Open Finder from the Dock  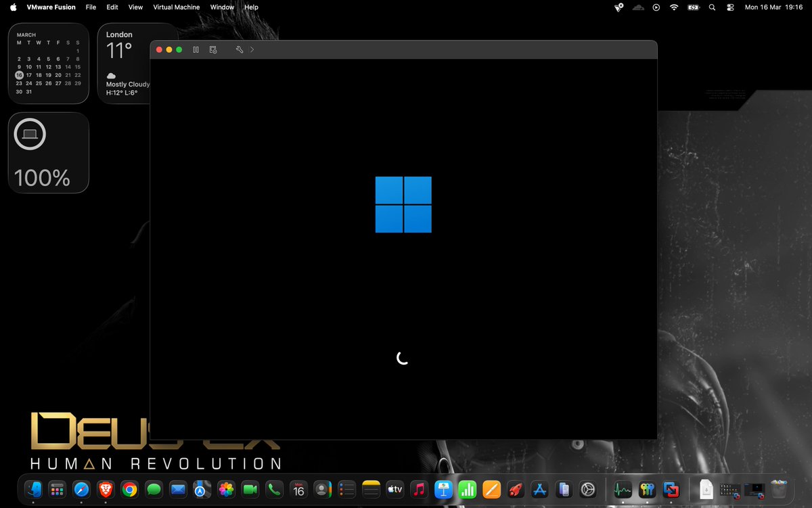point(32,488)
